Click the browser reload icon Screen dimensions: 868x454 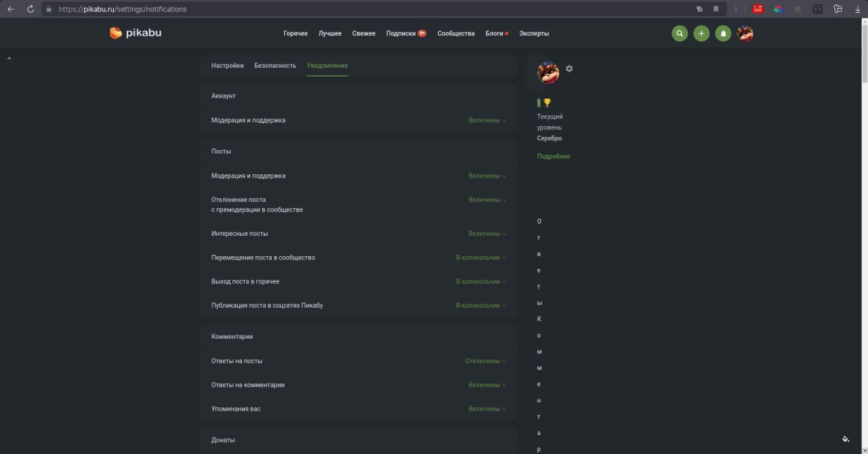[x=31, y=9]
